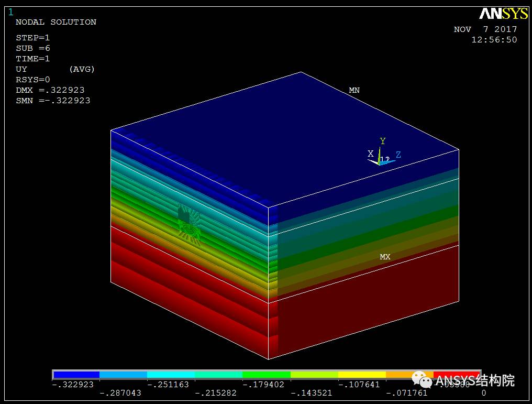Click the NOV 7 2017 date
The width and height of the screenshot is (532, 404).
[x=485, y=29]
